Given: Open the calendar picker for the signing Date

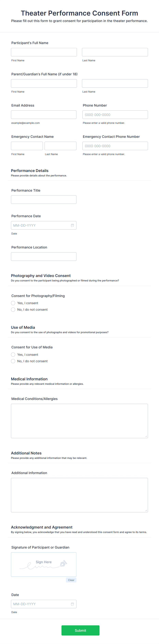Looking at the screenshot, I should (72, 604).
